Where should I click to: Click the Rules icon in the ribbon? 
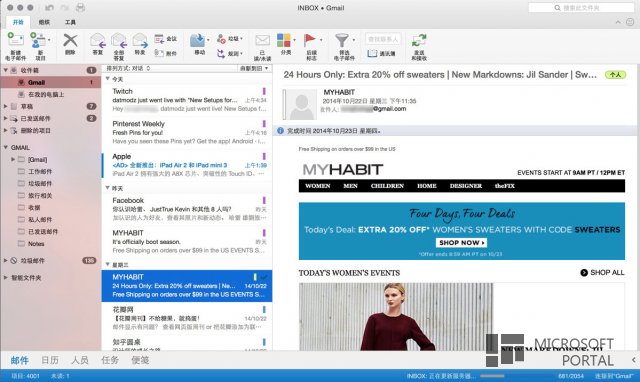click(x=221, y=53)
